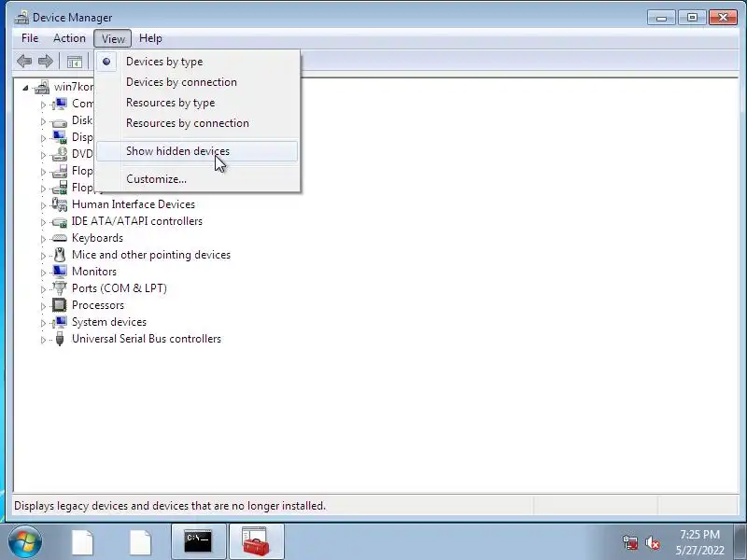Expand the IDE ATA/ATAPI controllers node
This screenshot has height=560, width=747.
click(43, 222)
